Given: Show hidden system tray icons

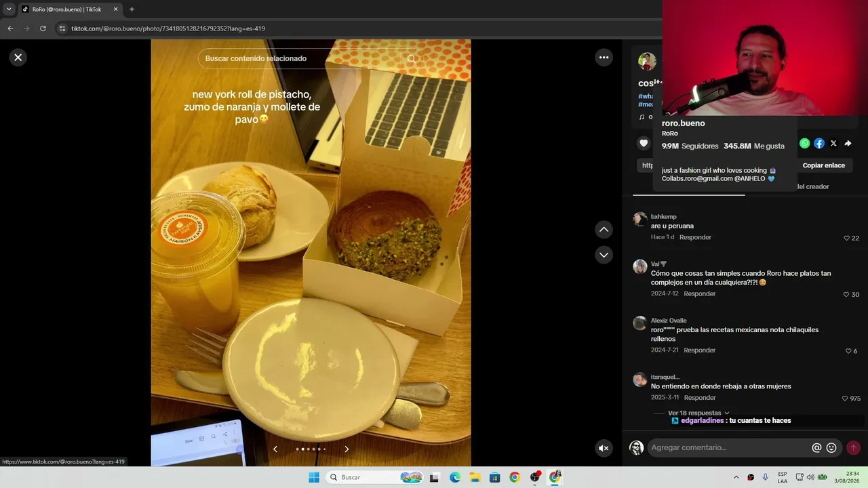Looking at the screenshot, I should click(736, 477).
